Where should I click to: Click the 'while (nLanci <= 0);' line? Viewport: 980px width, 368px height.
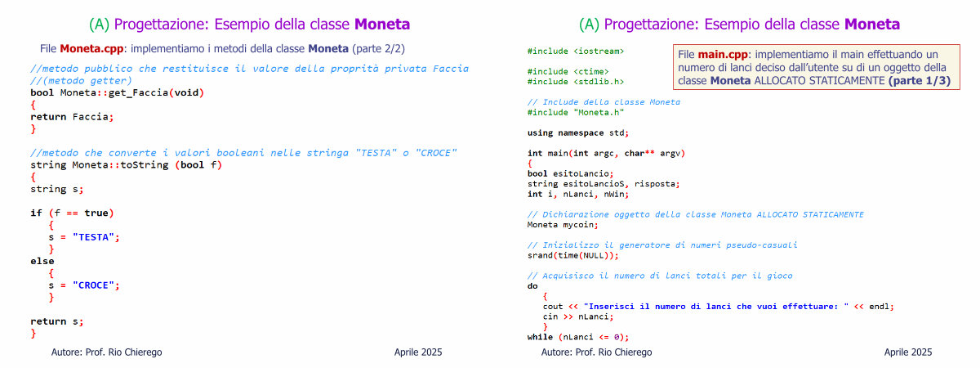[x=578, y=336]
